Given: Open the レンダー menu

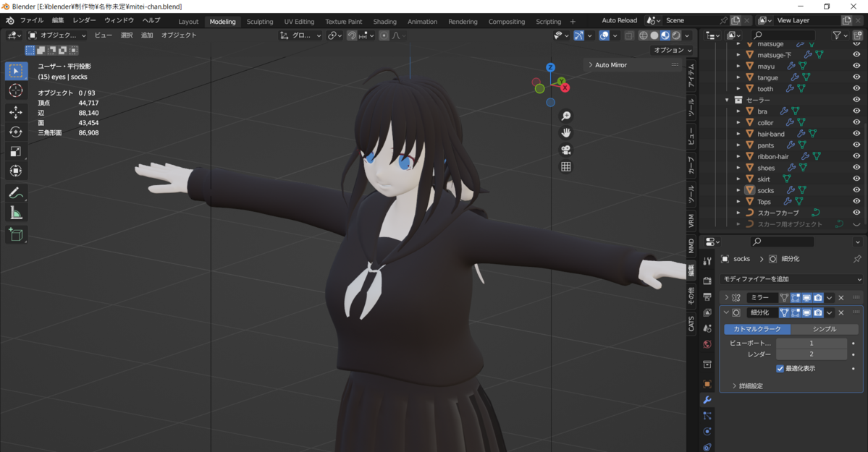Looking at the screenshot, I should 84,21.
